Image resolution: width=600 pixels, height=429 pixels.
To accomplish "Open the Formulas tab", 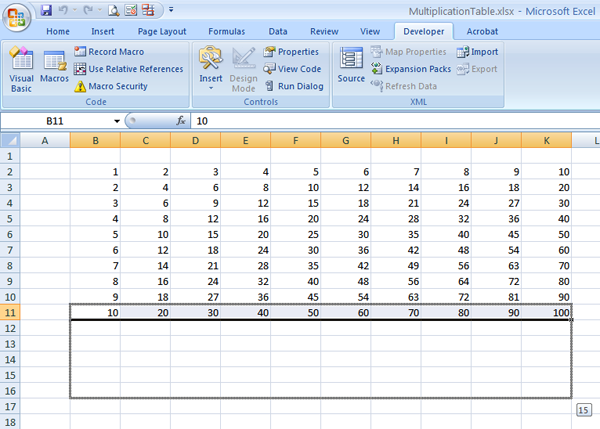I will pyautogui.click(x=227, y=31).
